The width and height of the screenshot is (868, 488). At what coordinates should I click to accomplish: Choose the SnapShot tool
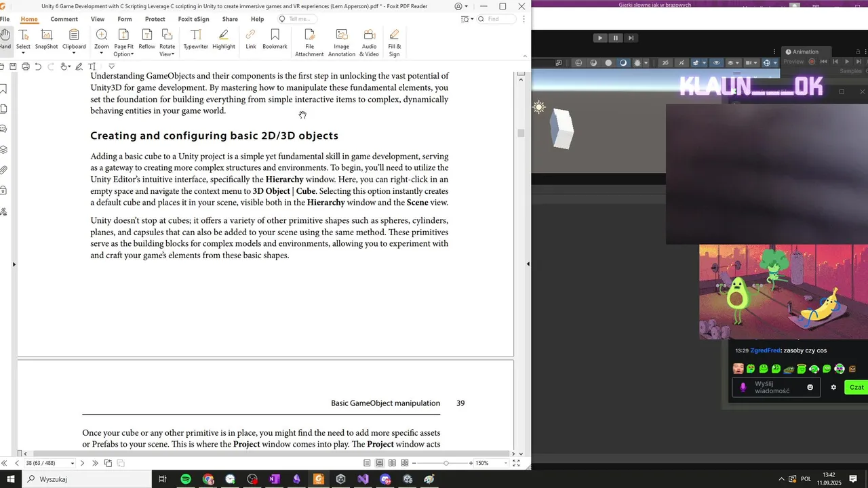click(x=46, y=39)
